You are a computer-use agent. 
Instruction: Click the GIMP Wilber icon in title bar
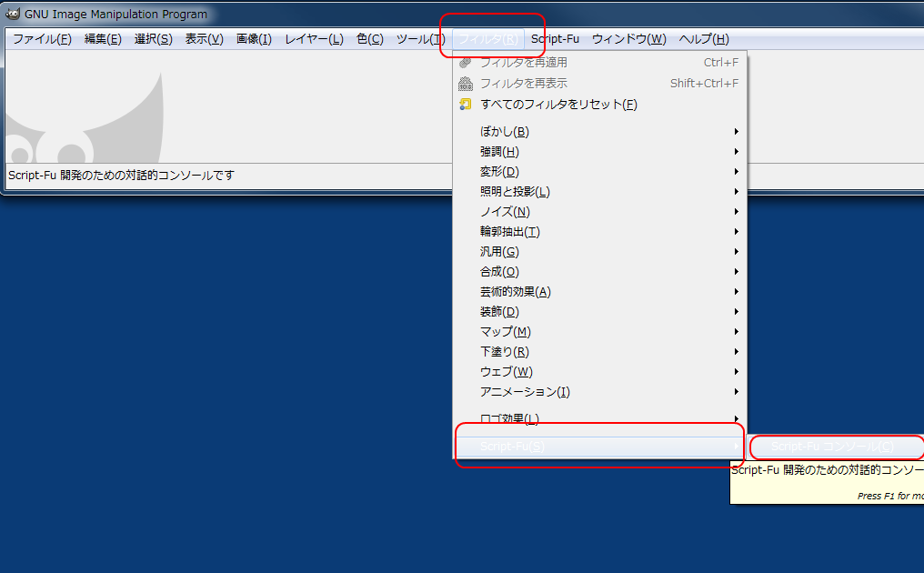pyautogui.click(x=13, y=14)
